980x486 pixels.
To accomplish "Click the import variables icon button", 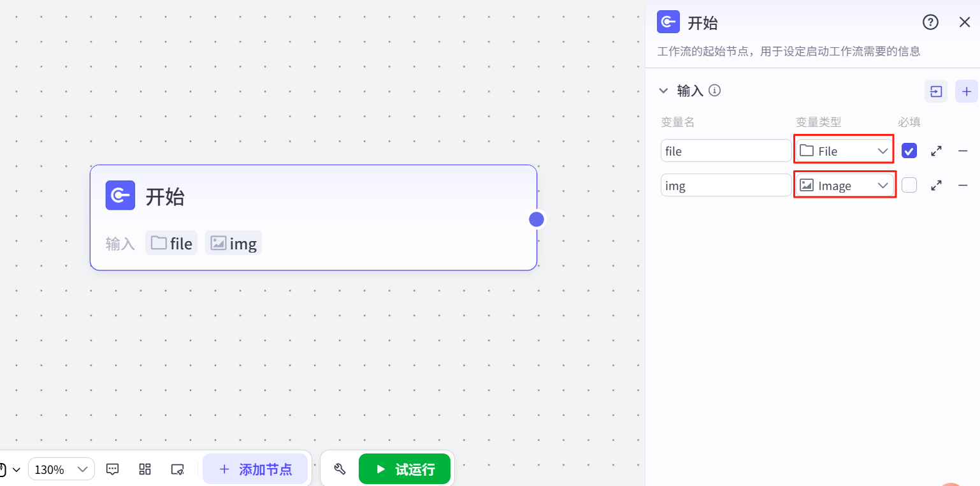I will point(935,91).
